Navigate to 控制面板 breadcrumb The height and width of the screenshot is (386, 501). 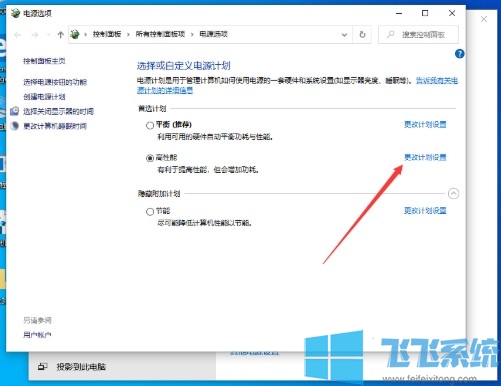(107, 34)
